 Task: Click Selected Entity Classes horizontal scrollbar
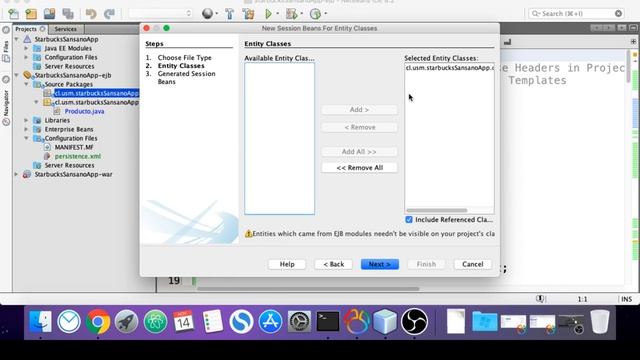(x=437, y=211)
